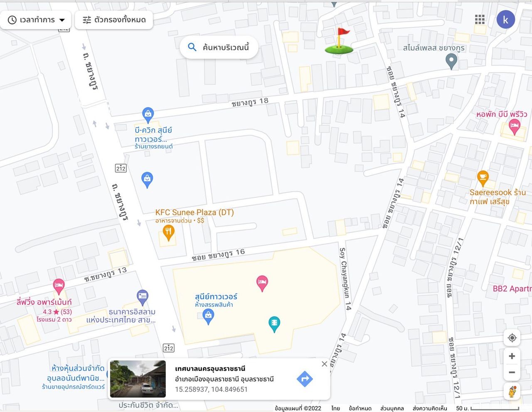Click the hotel pin for หอพัก บีบี พรีวิว
Image resolution: width=532 pixels, height=412 pixels.
click(x=515, y=127)
